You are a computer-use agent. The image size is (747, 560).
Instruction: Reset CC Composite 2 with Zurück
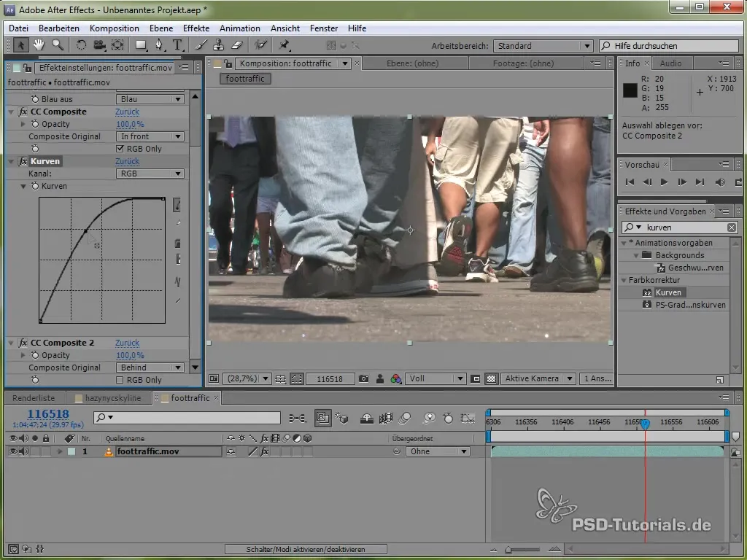click(x=127, y=343)
